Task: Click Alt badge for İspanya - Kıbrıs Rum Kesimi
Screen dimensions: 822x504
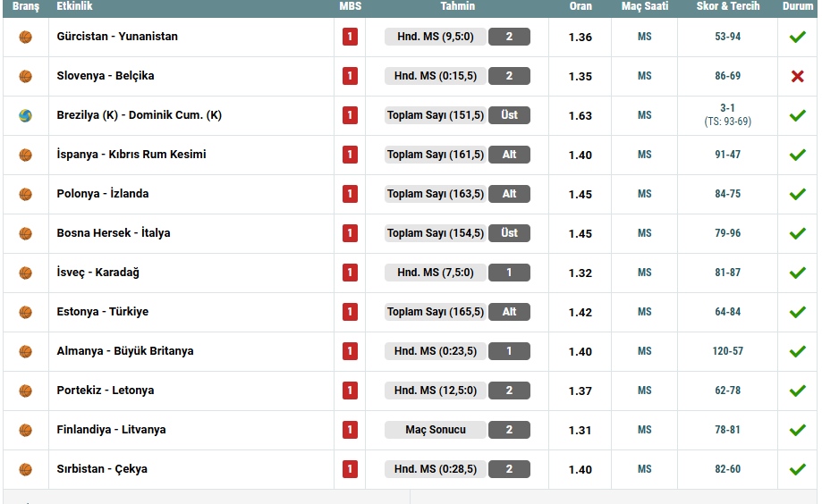Action: pyautogui.click(x=509, y=155)
